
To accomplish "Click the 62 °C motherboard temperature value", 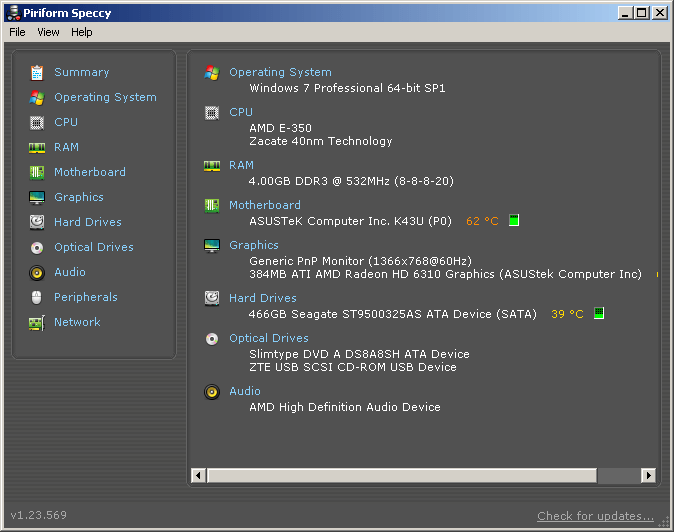I will [482, 221].
